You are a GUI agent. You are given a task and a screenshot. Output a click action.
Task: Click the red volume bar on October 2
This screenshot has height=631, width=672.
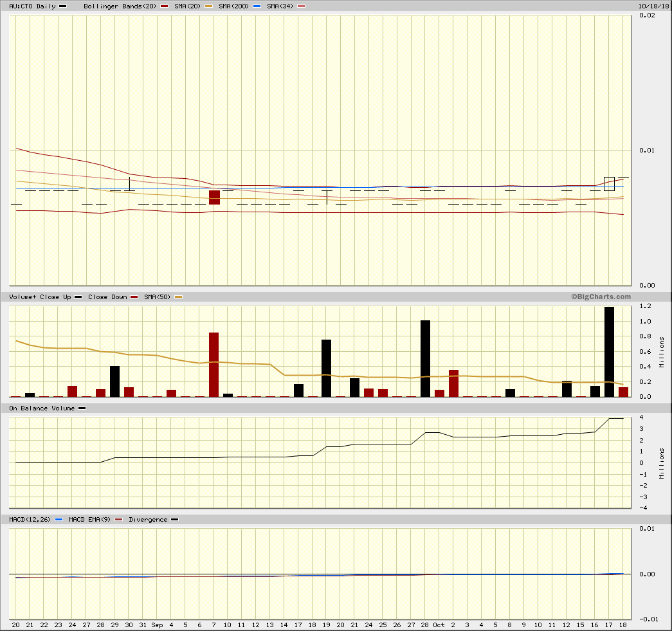coord(453,383)
